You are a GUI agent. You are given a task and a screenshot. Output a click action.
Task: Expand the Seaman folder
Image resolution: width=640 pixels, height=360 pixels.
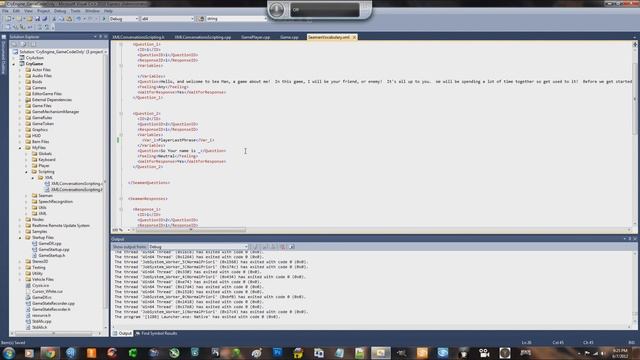click(27, 196)
